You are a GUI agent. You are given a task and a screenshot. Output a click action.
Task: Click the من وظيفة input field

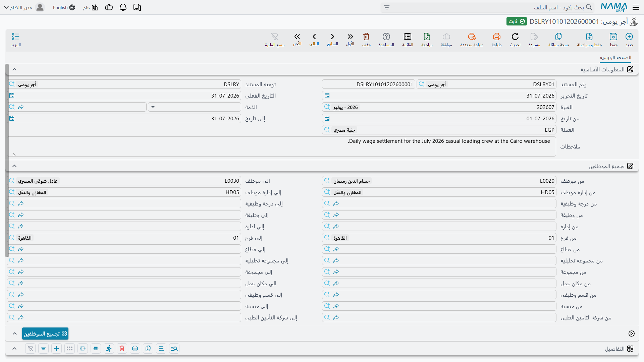coord(439,215)
